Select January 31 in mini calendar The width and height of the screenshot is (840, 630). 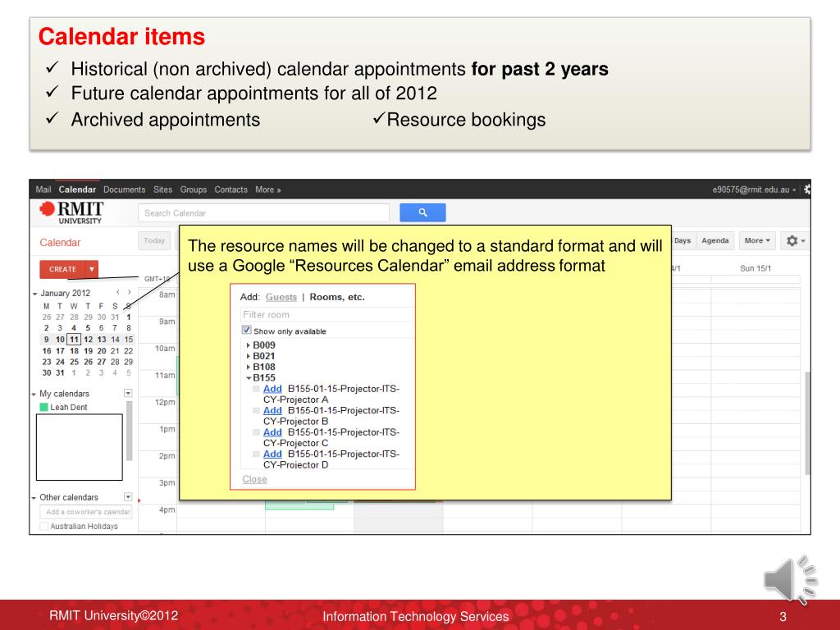tap(60, 373)
